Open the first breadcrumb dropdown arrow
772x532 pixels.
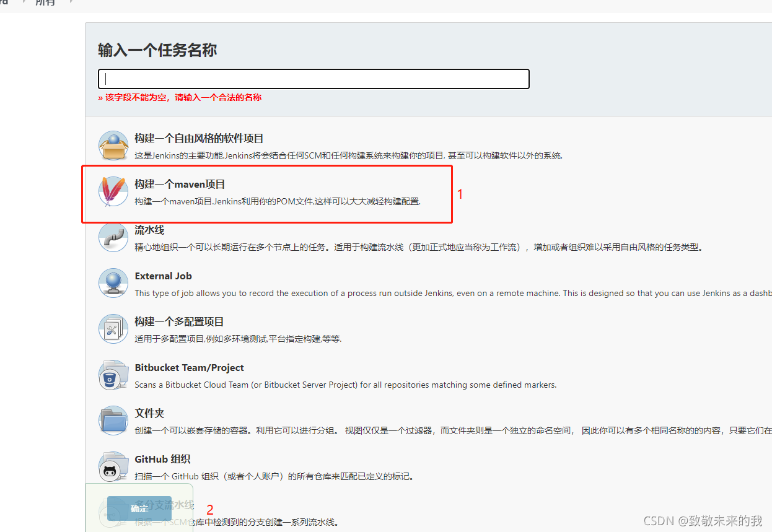click(x=25, y=3)
